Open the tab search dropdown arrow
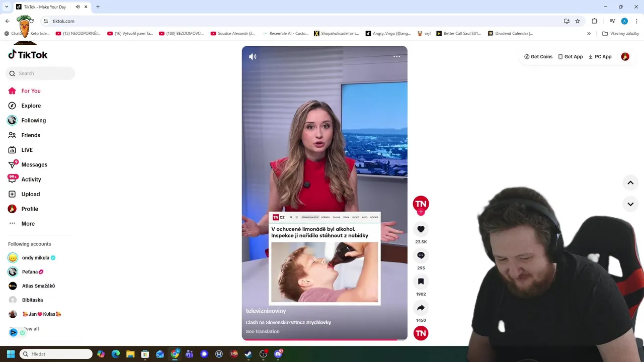644x362 pixels. tap(6, 7)
